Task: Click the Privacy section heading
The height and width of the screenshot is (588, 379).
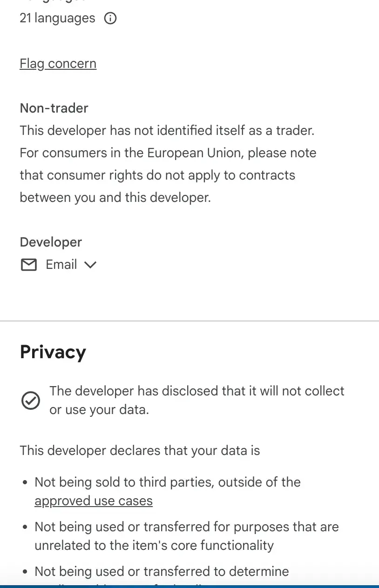Action: (x=53, y=352)
